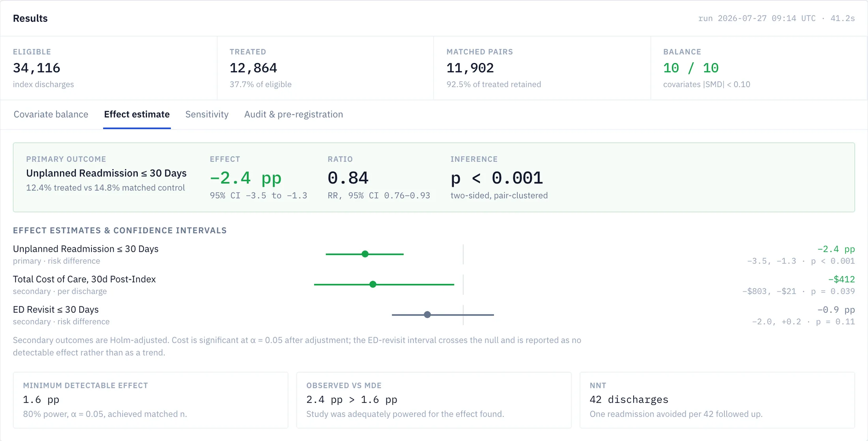Click 'RR, 95% CI 0.76–0.93' text
Screen dimensions: 868x441
tap(379, 195)
